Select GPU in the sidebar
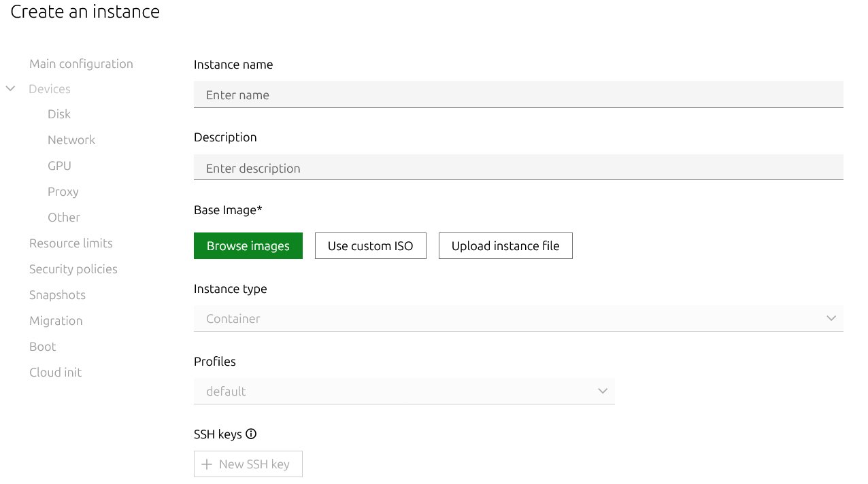868x484 pixels. click(x=59, y=166)
